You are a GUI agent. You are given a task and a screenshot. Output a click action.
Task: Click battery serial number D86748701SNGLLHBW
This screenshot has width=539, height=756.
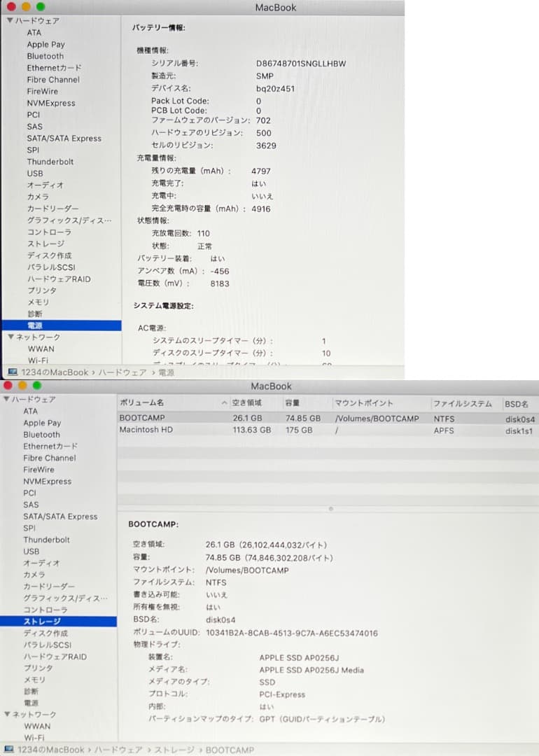[301, 64]
